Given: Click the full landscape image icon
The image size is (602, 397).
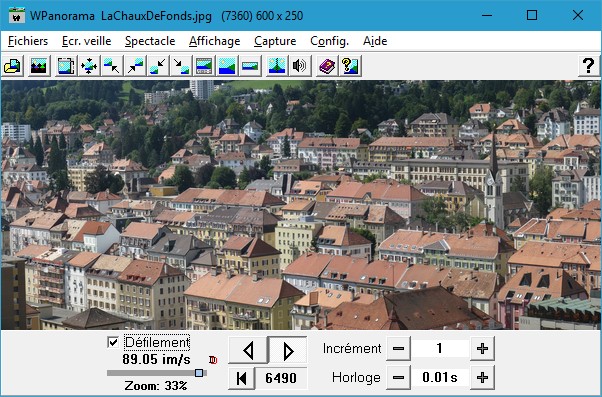Looking at the screenshot, I should point(227,66).
